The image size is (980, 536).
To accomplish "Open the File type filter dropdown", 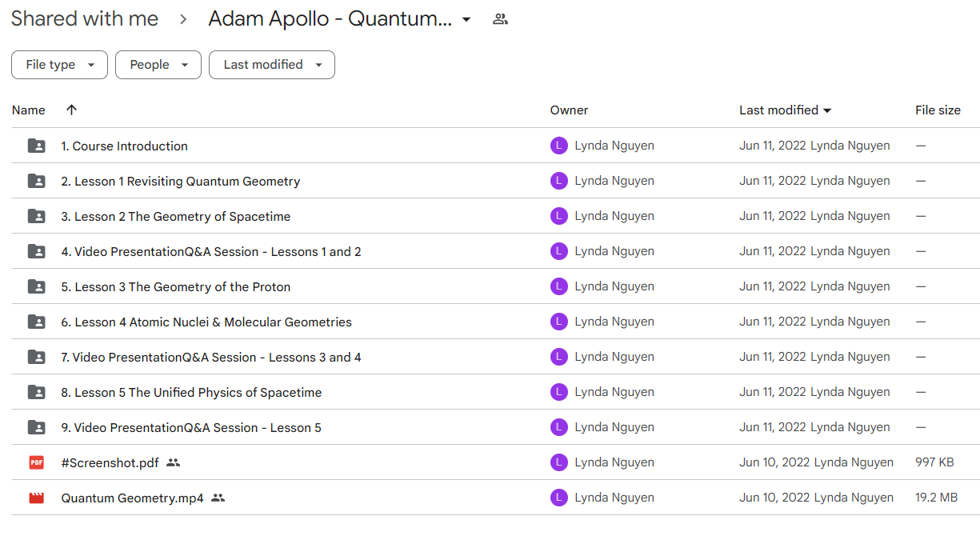I will [59, 65].
